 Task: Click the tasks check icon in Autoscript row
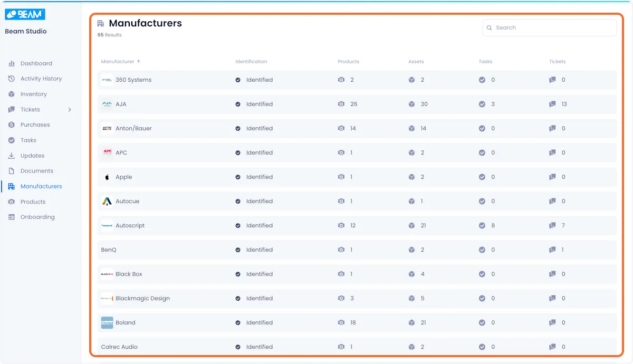click(x=482, y=225)
